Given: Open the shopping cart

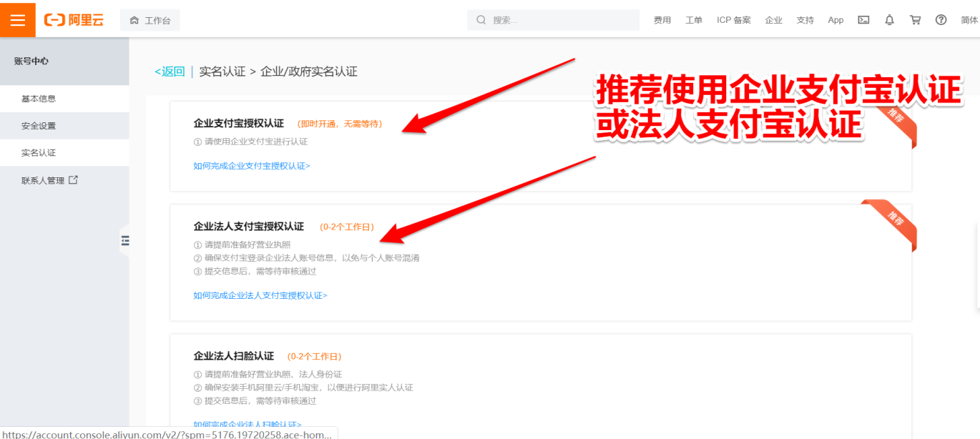Looking at the screenshot, I should click(915, 20).
